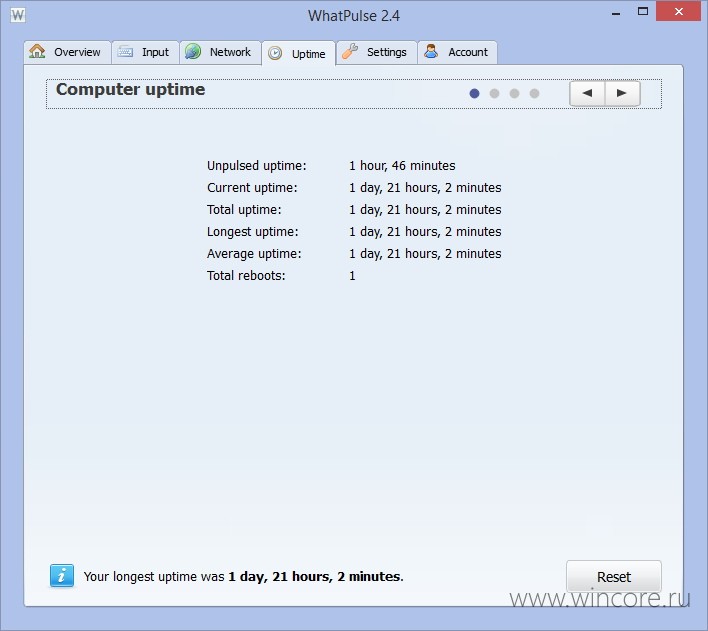Screen dimensions: 708x631
Task: Click the Longest uptime label
Action: point(252,232)
